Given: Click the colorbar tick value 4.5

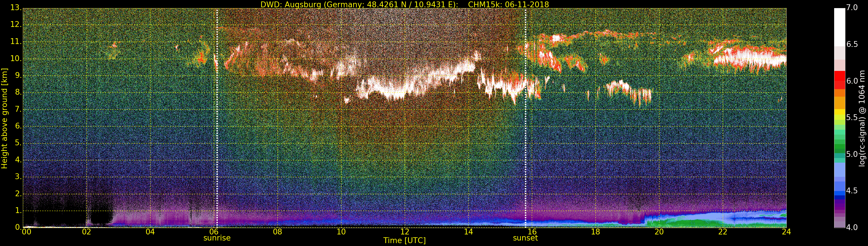Looking at the screenshot, I should click(852, 191).
